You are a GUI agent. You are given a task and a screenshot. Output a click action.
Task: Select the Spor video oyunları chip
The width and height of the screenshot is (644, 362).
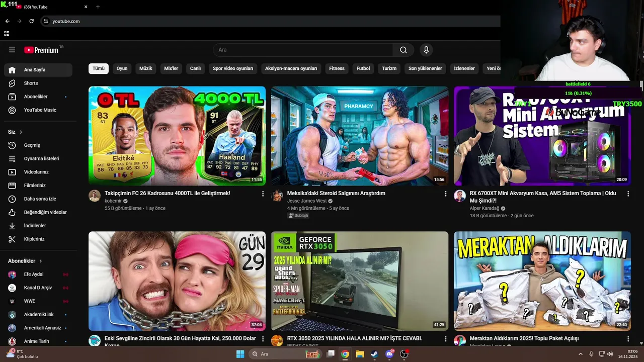(233, 68)
